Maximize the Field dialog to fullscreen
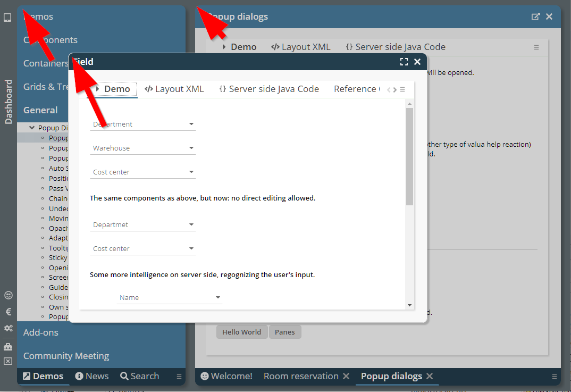The height and width of the screenshot is (392, 571). pyautogui.click(x=404, y=62)
